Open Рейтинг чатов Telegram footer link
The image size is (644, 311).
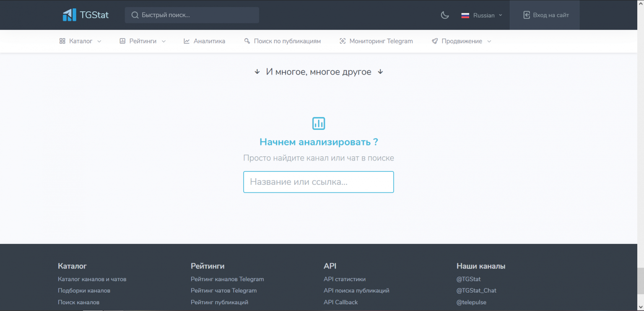point(223,290)
